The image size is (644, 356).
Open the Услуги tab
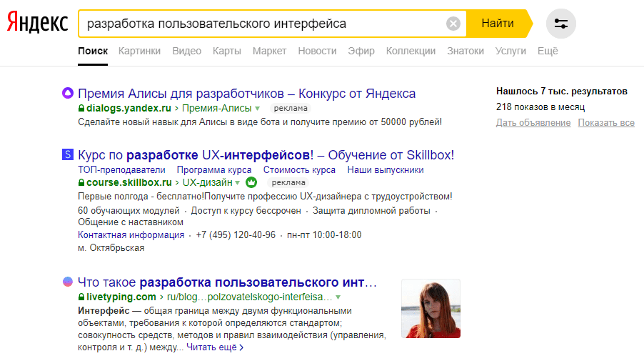point(510,51)
